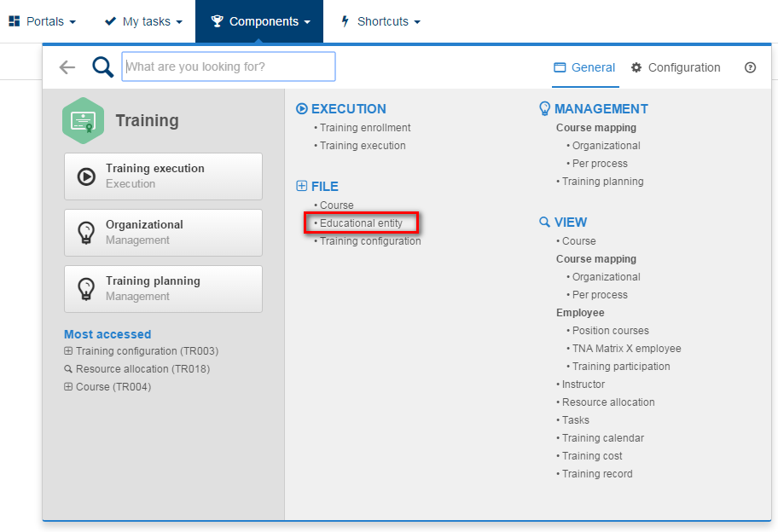Click the lightbulb icon on Organizational card

pyautogui.click(x=86, y=233)
